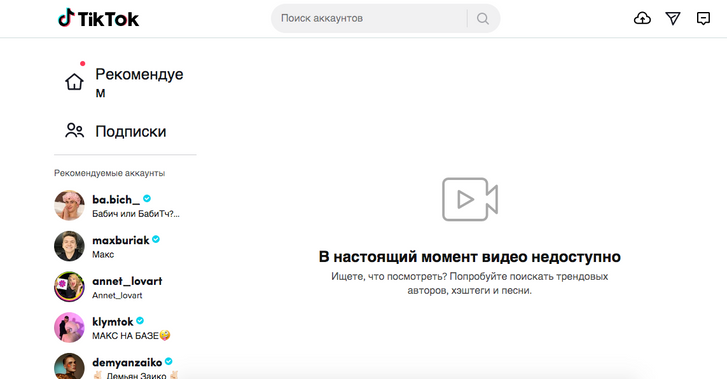Click the search magnifier icon
The width and height of the screenshot is (727, 379).
pyautogui.click(x=483, y=19)
